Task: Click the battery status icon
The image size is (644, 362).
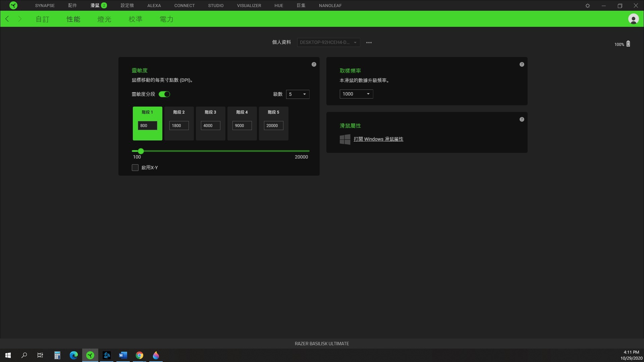Action: 628,44
